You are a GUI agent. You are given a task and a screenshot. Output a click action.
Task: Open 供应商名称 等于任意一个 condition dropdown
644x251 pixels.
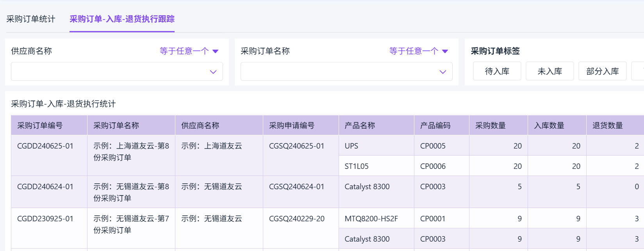coord(189,51)
